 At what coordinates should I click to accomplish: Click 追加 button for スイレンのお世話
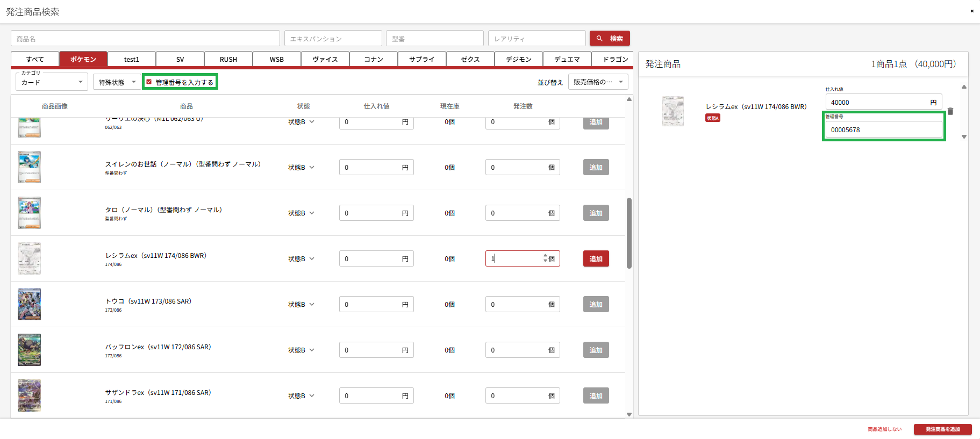(x=596, y=167)
